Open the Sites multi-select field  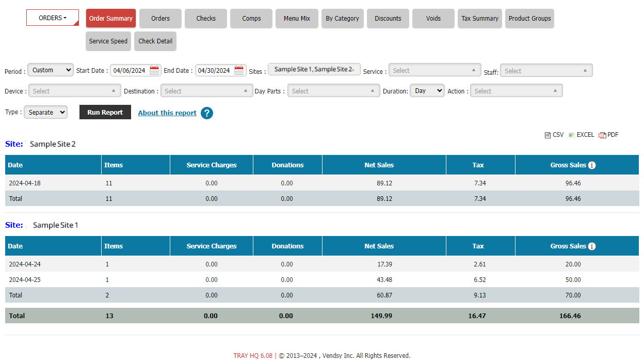tap(314, 69)
